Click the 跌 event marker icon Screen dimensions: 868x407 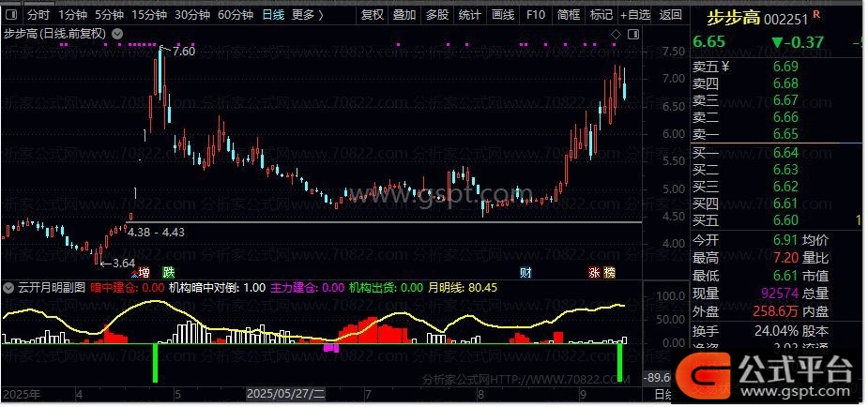coord(168,272)
